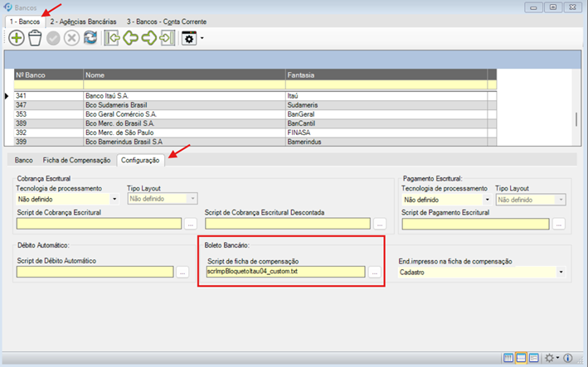Browse for Script de ficha de compensação file

[x=374, y=272]
